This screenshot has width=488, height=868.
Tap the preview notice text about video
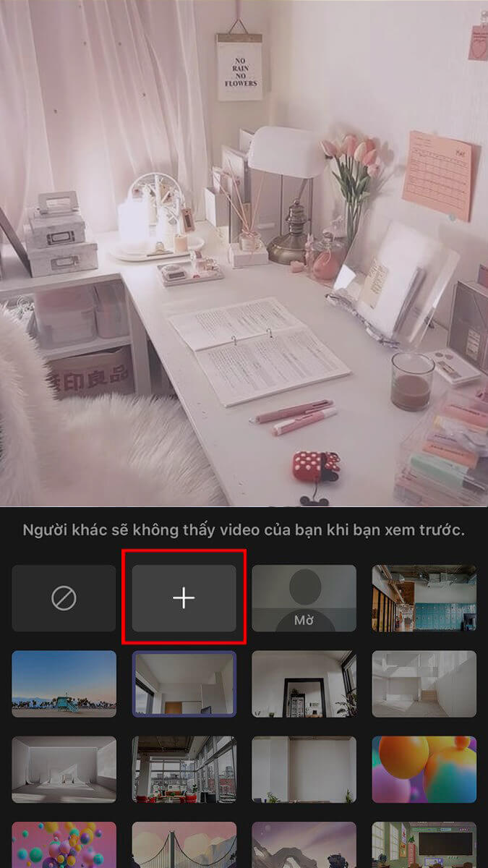244,530
